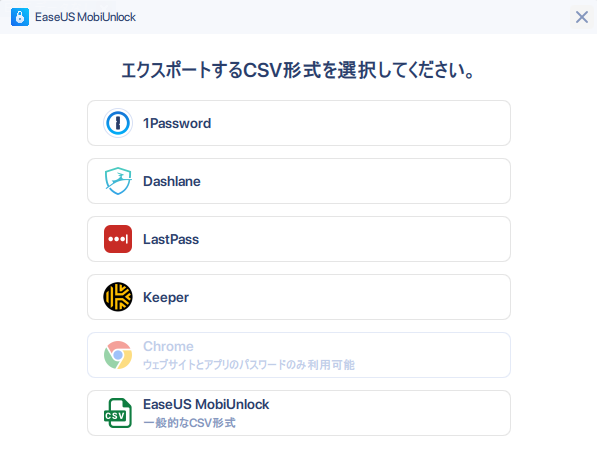The image size is (597, 461).
Task: Click the heading エクスポートするCSV形式を選択してください。
Action: click(x=298, y=70)
